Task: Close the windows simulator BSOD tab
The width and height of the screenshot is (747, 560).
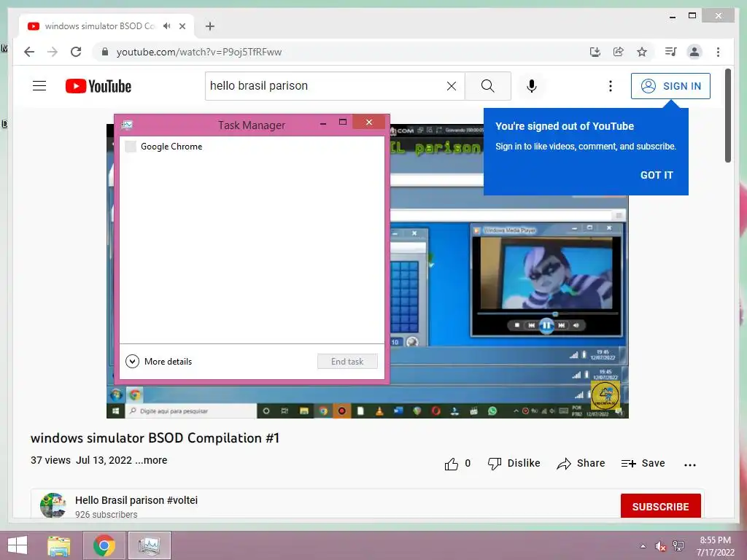Action: 182,26
